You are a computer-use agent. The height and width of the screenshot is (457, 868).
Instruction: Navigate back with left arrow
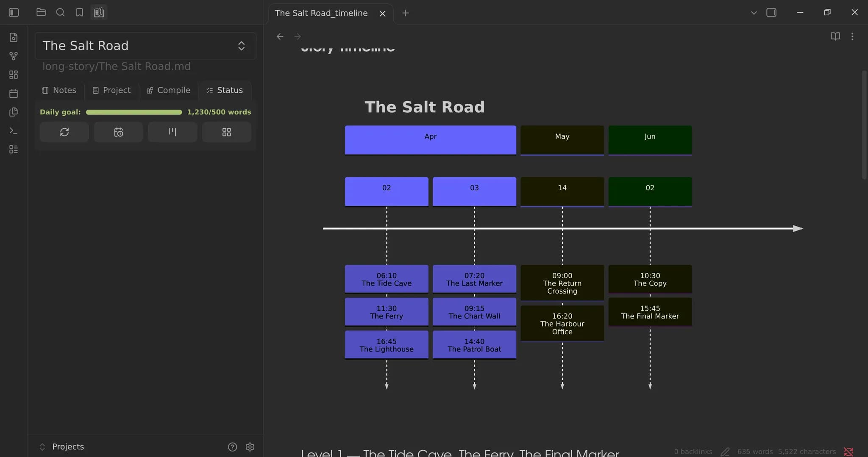tap(280, 36)
